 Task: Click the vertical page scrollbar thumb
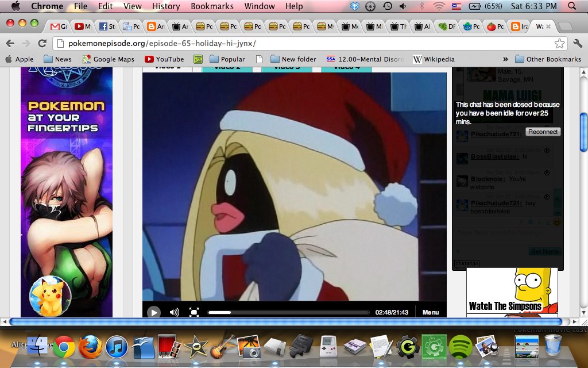(x=583, y=133)
